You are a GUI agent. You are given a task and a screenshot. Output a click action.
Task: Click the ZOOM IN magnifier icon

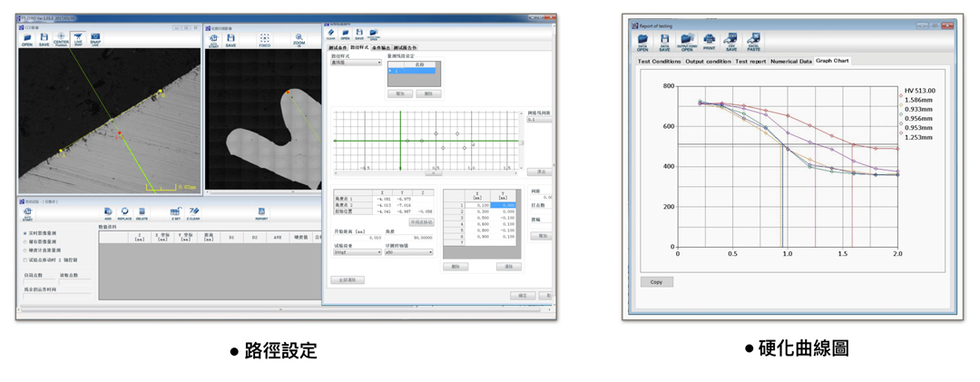pyautogui.click(x=299, y=40)
